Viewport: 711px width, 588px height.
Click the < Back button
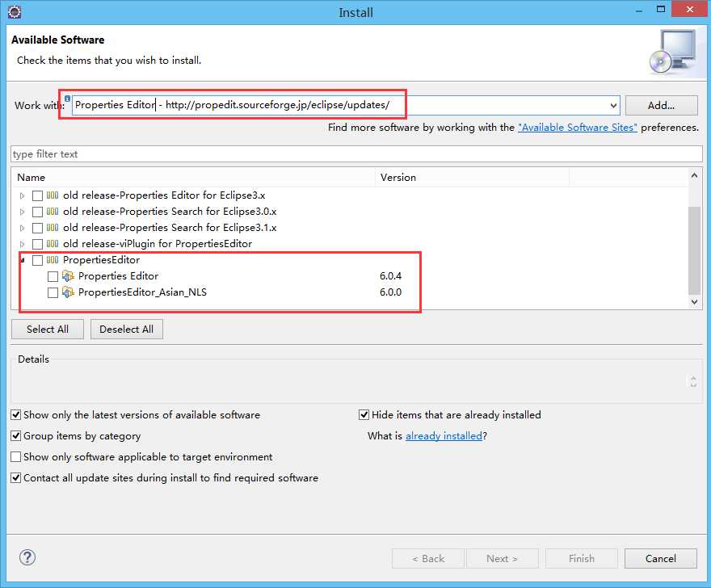pyautogui.click(x=428, y=559)
